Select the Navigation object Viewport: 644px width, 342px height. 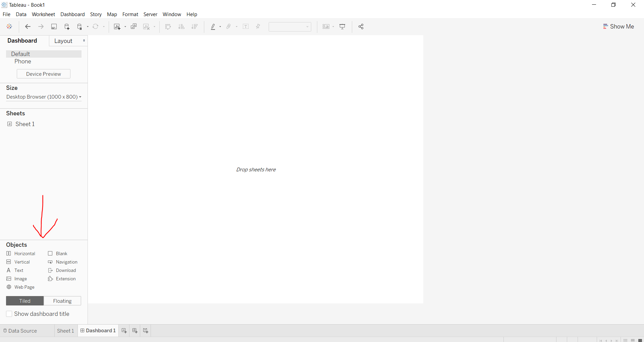(x=63, y=262)
